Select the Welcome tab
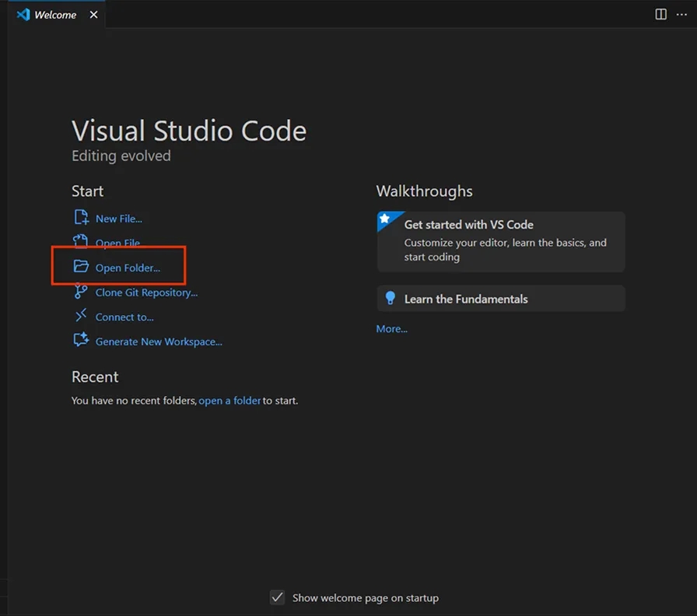Image resolution: width=697 pixels, height=616 pixels. 55,15
